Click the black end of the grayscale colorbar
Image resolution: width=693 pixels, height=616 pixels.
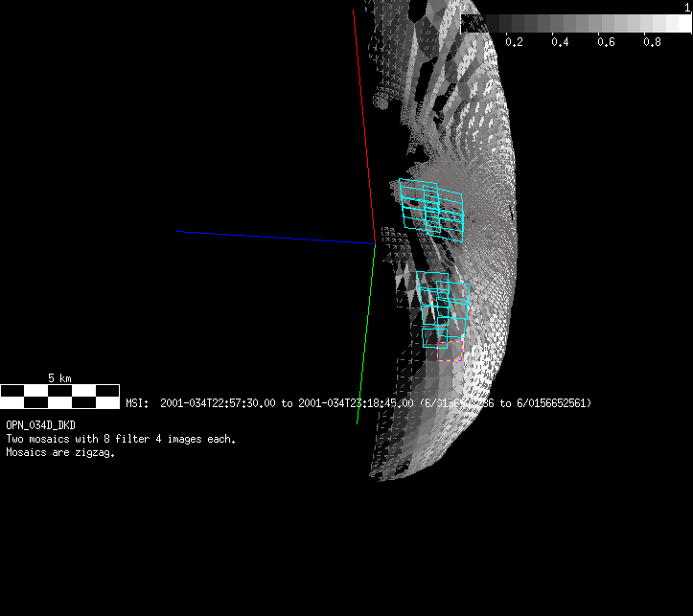[472, 24]
